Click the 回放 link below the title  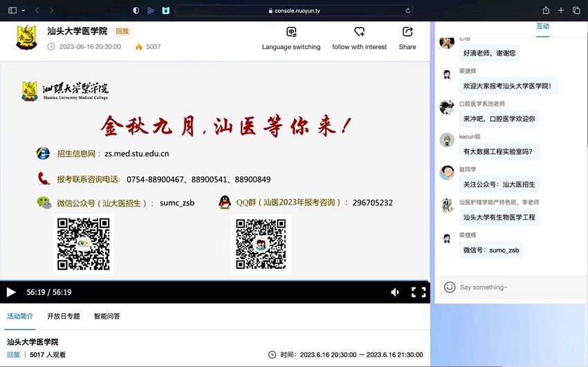(x=13, y=355)
